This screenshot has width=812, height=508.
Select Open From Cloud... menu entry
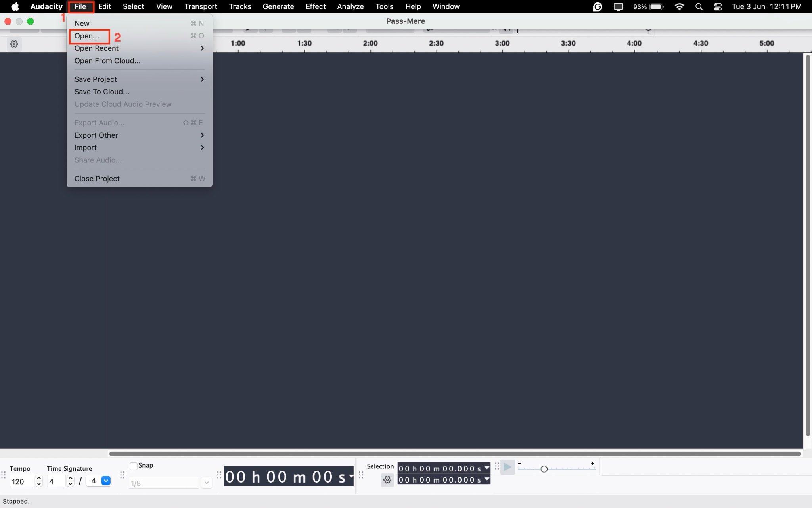(x=139, y=61)
